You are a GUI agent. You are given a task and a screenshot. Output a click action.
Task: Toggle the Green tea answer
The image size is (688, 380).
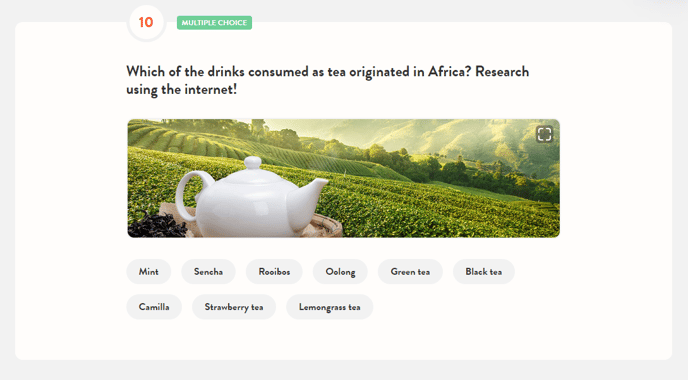[410, 272]
